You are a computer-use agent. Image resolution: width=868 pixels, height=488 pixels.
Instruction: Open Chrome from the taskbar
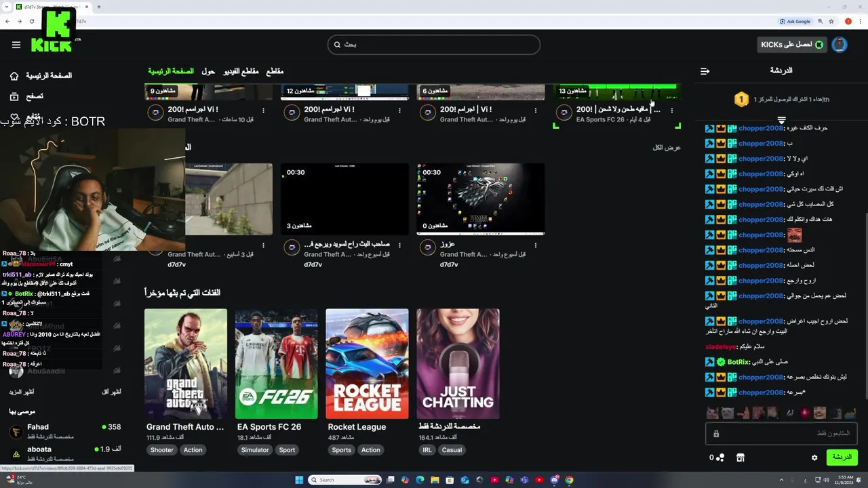coord(570,480)
